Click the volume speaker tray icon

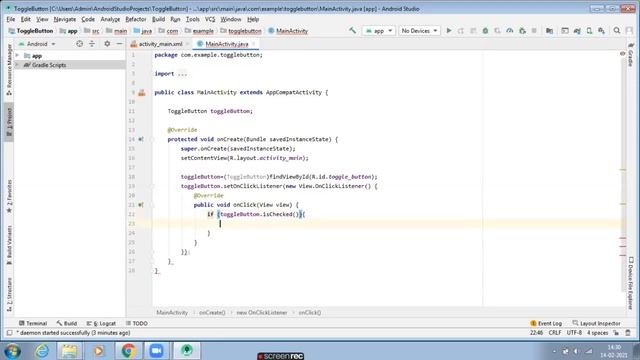[x=576, y=351]
